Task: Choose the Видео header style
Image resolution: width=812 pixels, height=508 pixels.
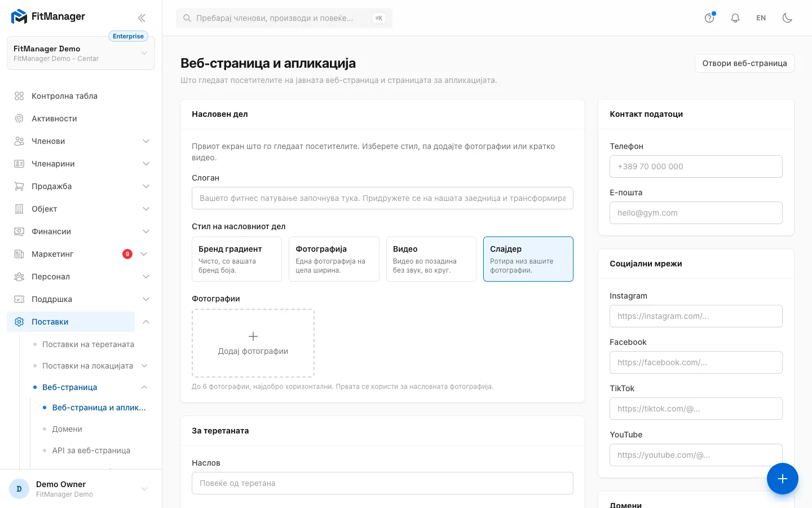Action: pos(431,259)
